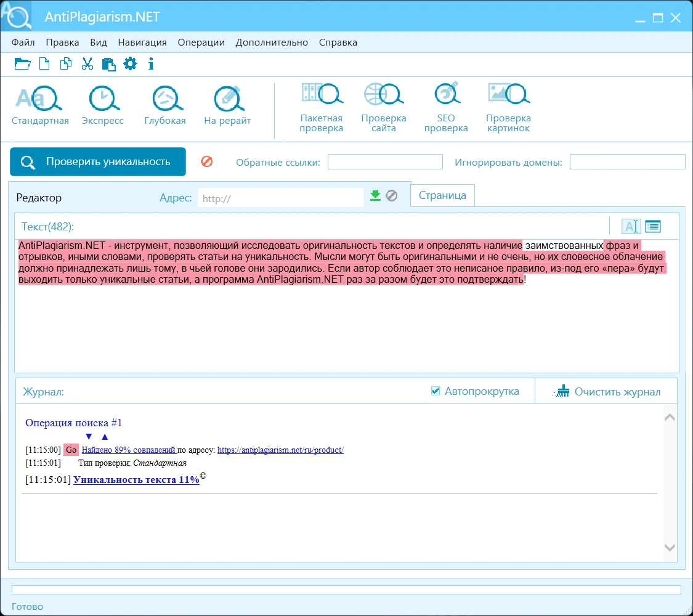Screen dimensions: 693x616
Task: Open the Навигация menu
Action: [x=142, y=43]
